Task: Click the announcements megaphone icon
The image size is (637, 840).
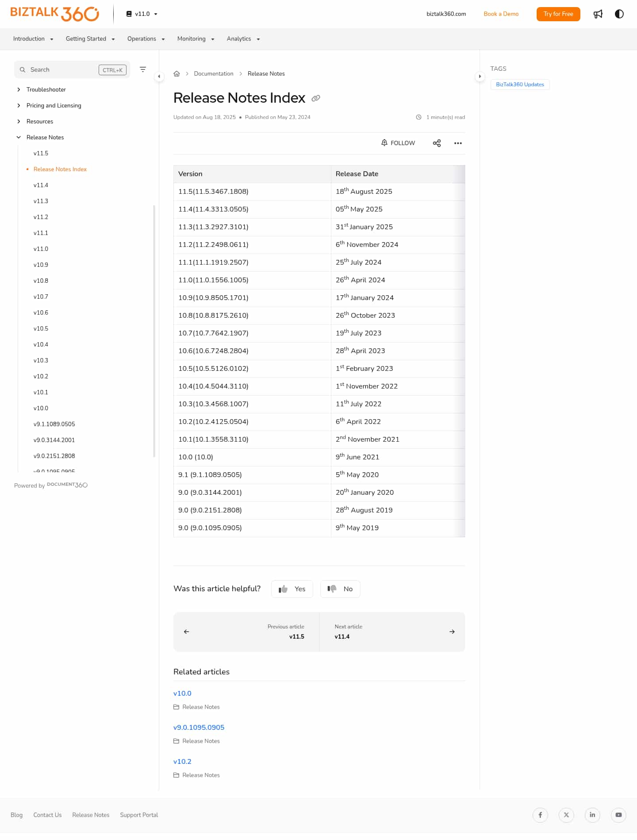Action: point(598,14)
